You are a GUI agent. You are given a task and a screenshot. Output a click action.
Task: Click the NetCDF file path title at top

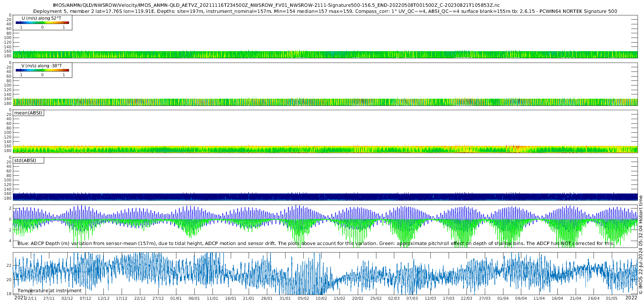(276, 5)
